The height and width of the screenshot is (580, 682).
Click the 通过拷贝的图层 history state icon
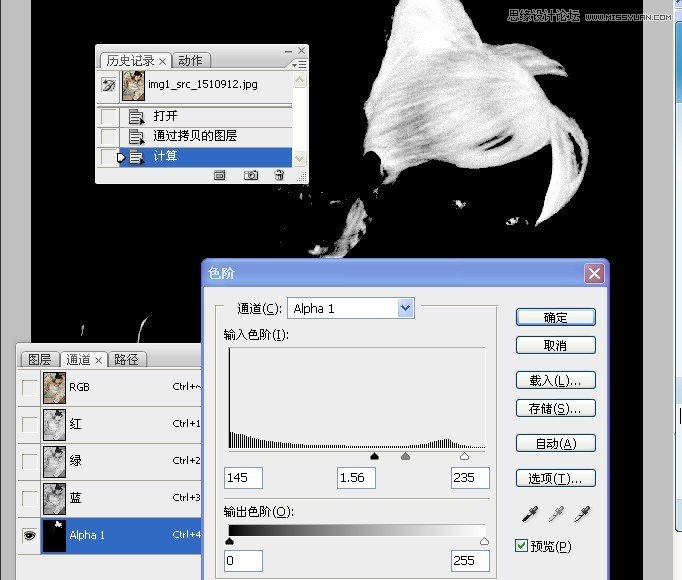(x=136, y=137)
